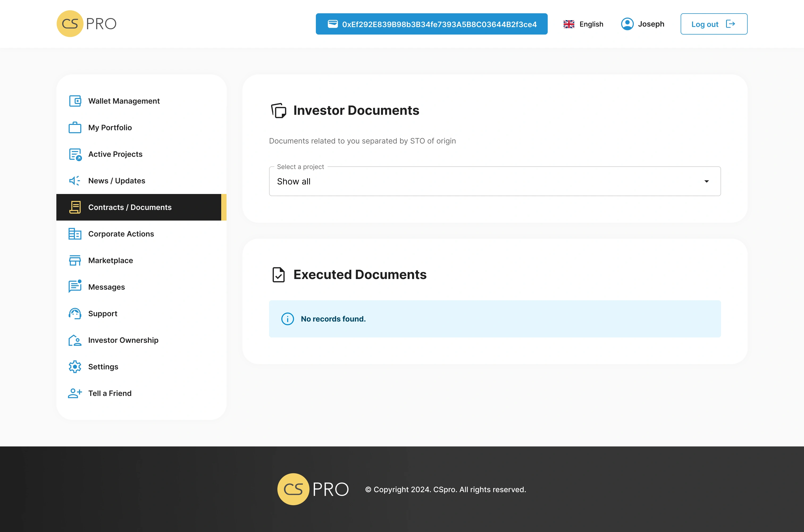Open the Investor Ownership menu item
804x532 pixels.
123,340
